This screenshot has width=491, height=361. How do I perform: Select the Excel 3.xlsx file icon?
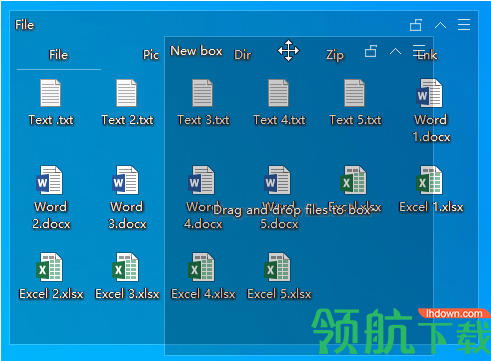[125, 267]
